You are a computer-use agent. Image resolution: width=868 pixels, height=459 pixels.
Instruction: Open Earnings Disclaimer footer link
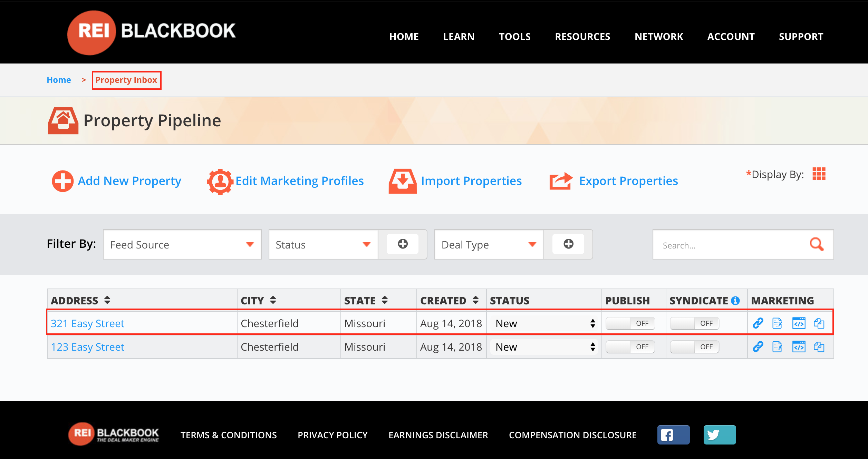[438, 435]
